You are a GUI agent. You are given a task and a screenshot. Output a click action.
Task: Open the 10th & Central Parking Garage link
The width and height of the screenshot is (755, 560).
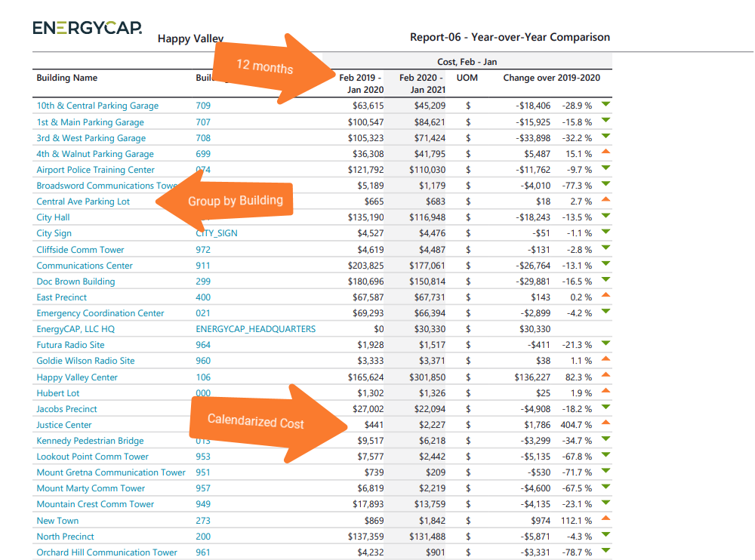click(x=97, y=106)
